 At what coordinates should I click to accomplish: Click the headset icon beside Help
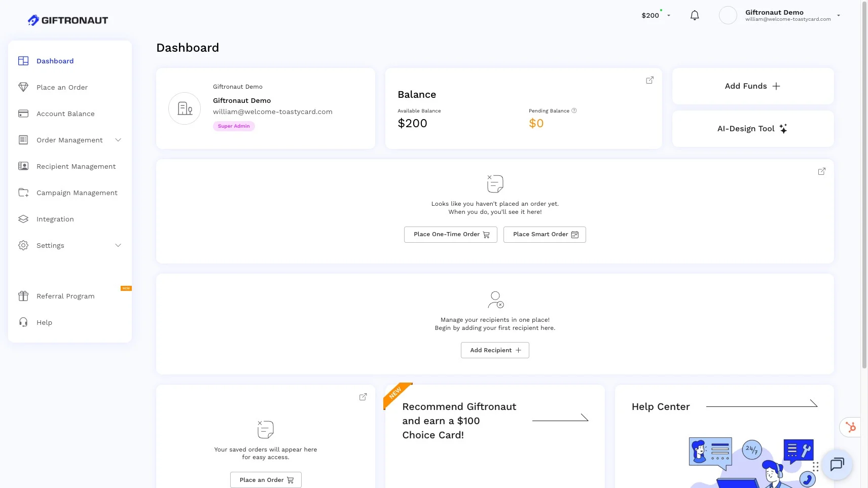tap(23, 322)
